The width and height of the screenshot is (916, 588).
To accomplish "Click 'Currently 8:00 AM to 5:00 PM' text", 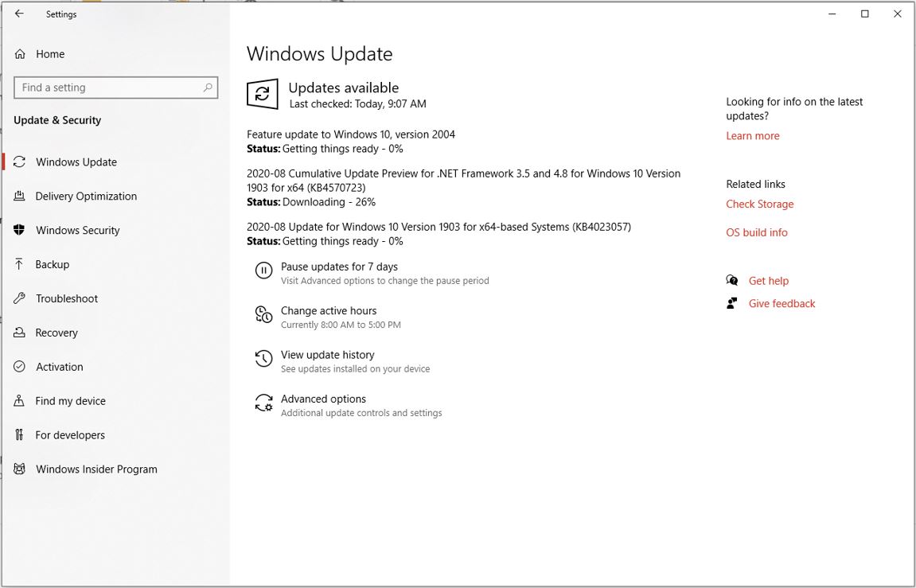I will (x=341, y=325).
